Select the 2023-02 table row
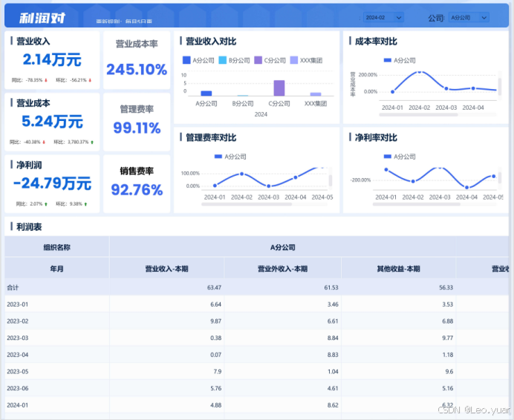 point(257,321)
